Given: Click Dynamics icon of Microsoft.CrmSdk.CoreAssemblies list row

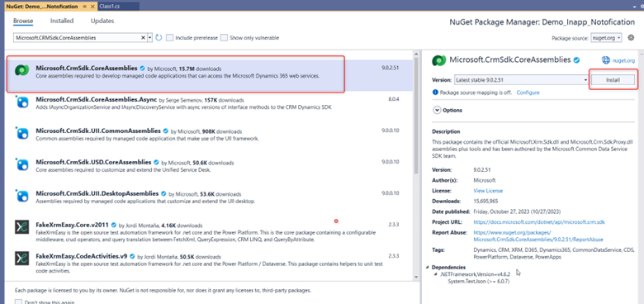Looking at the screenshot, I should coord(21,70).
